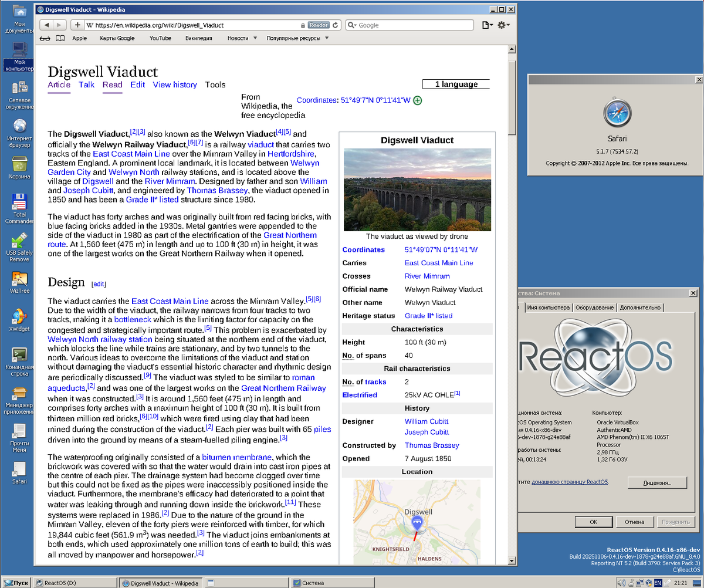
Task: Open the volume control speaker icon
Action: tap(621, 582)
